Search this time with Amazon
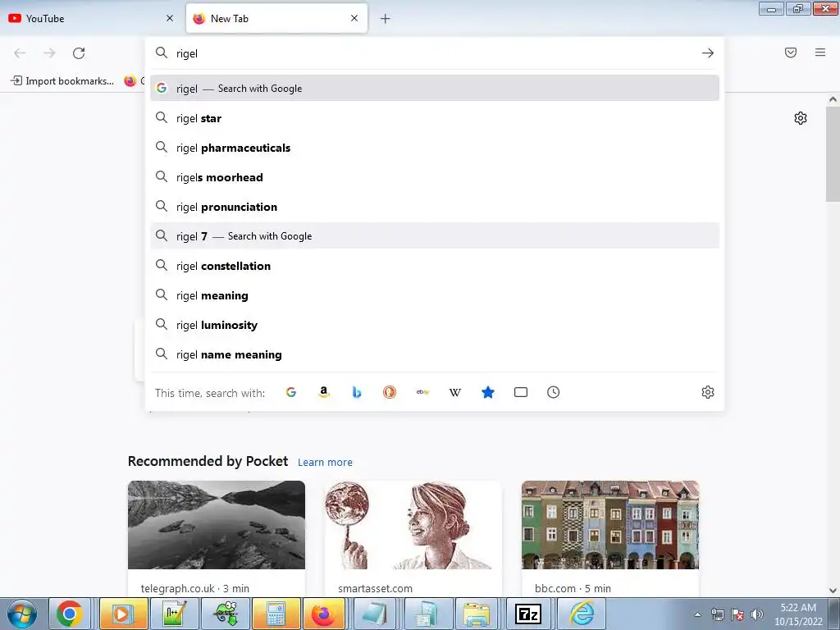840x630 pixels. pyautogui.click(x=323, y=392)
